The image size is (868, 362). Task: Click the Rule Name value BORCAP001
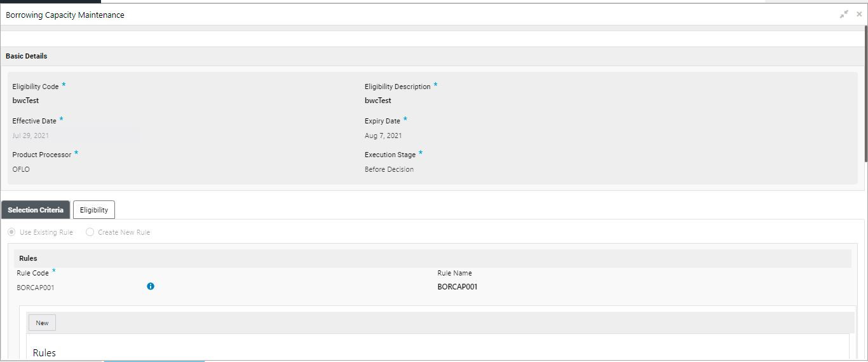coord(458,287)
